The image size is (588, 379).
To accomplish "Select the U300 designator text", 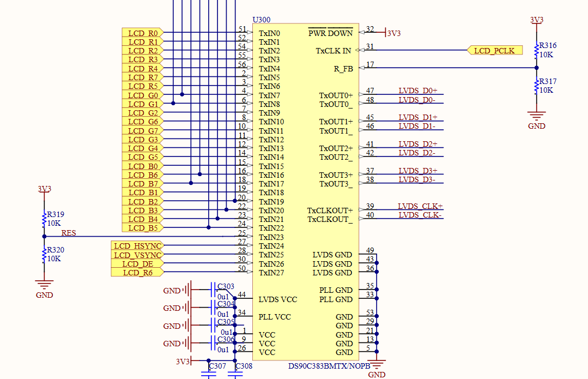I will coord(261,20).
